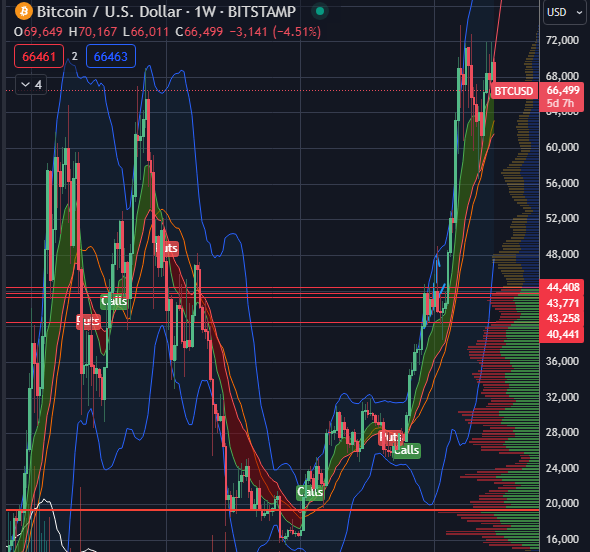Select the 40,441 red price level label
Viewport: 590px width, 552px height.
(x=562, y=335)
